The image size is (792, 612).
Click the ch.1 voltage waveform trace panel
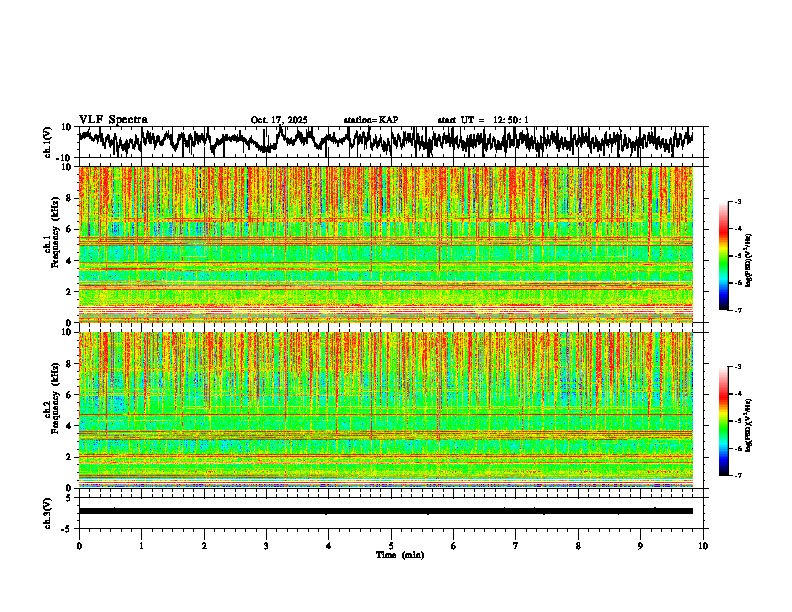tap(390, 142)
